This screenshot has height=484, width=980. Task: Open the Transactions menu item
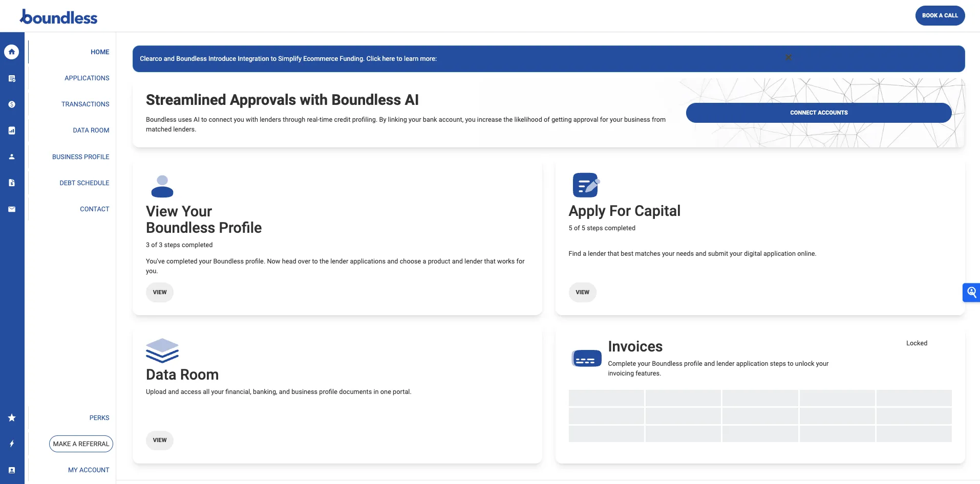point(86,104)
